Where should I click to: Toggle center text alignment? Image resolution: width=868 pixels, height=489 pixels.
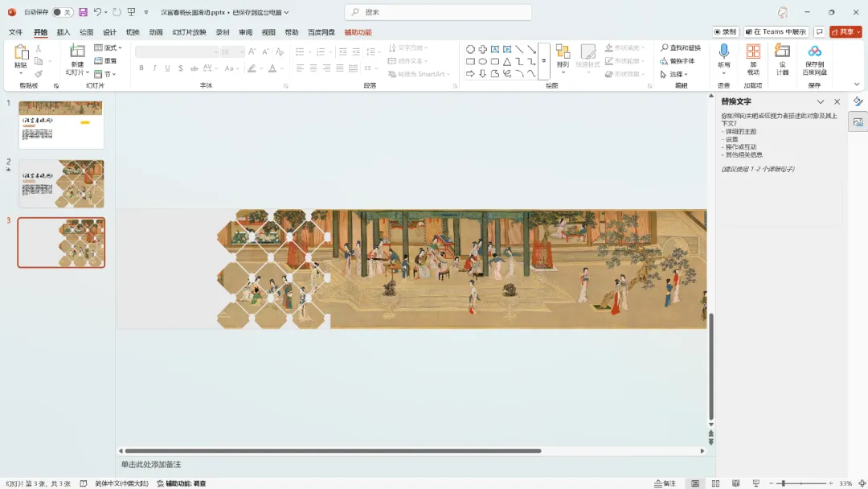(313, 68)
